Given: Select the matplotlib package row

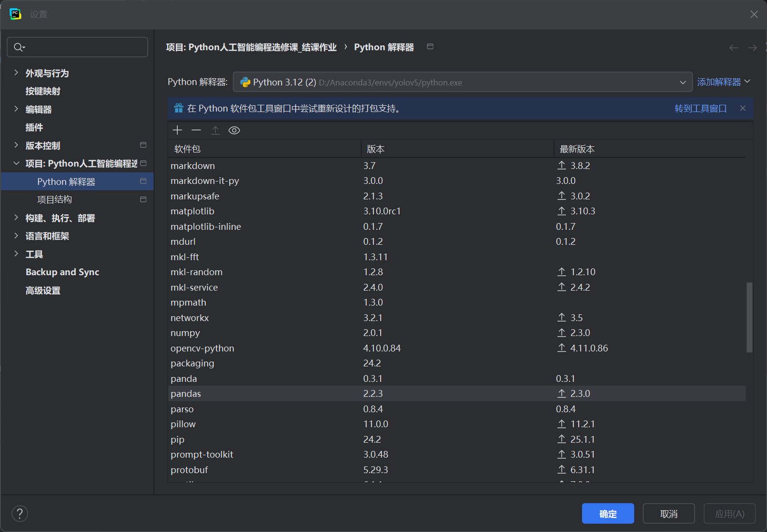Looking at the screenshot, I should click(x=457, y=211).
